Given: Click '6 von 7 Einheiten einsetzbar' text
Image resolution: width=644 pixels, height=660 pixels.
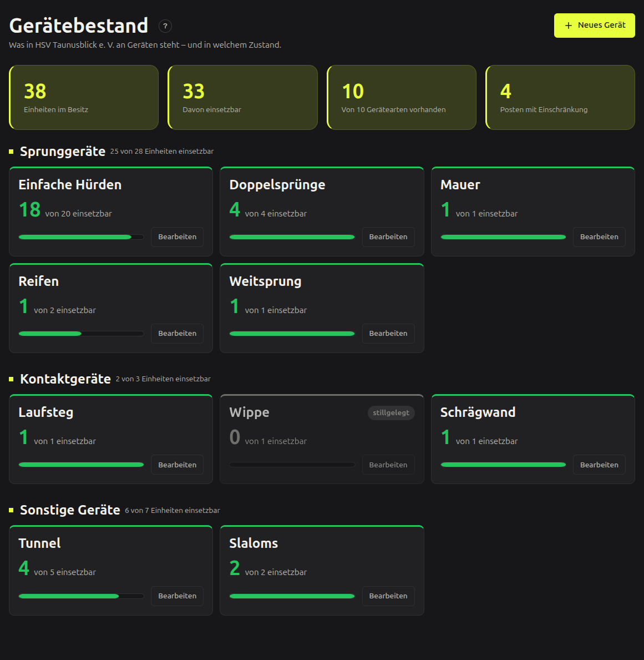Looking at the screenshot, I should 173,510.
